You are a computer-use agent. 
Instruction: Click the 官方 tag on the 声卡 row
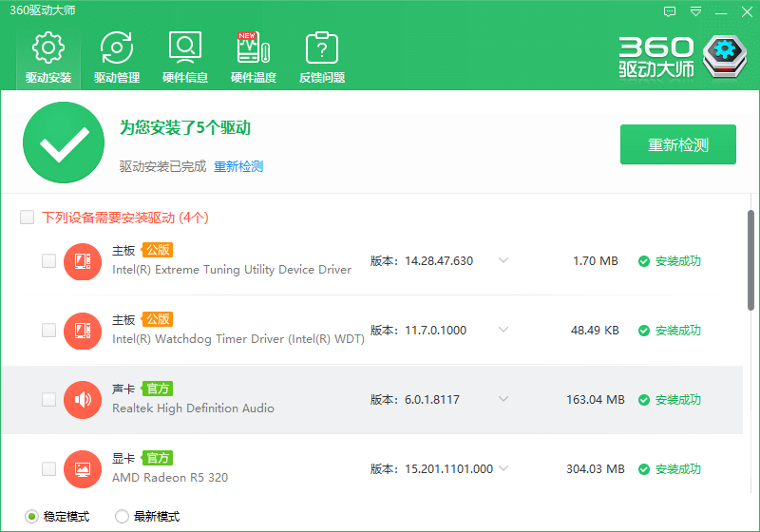pos(158,389)
